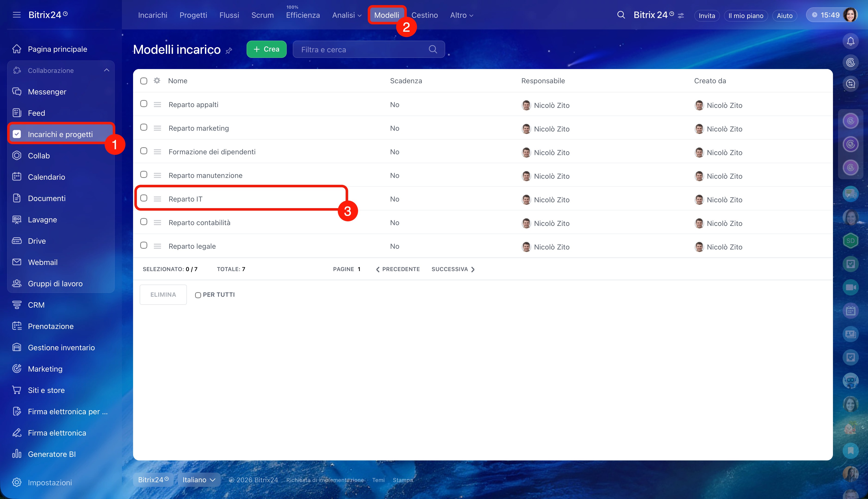Toggle the select-all checkbox in header
The height and width of the screenshot is (499, 868).
(x=144, y=81)
